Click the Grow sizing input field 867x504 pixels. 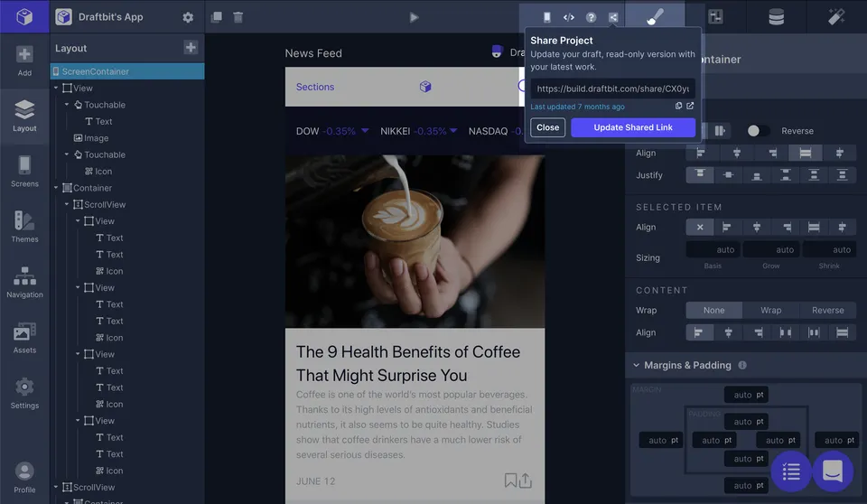[771, 249]
